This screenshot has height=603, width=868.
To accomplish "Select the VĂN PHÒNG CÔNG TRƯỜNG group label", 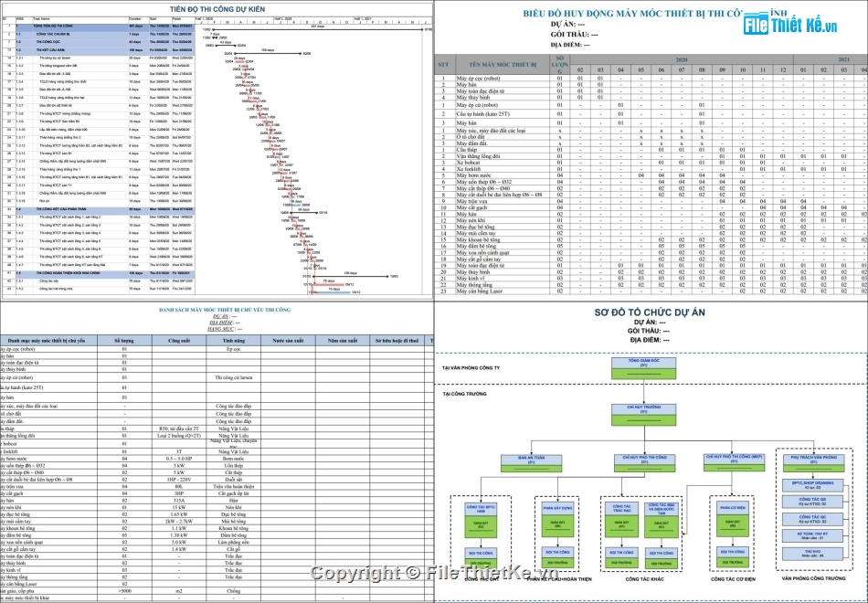I will (x=814, y=578).
